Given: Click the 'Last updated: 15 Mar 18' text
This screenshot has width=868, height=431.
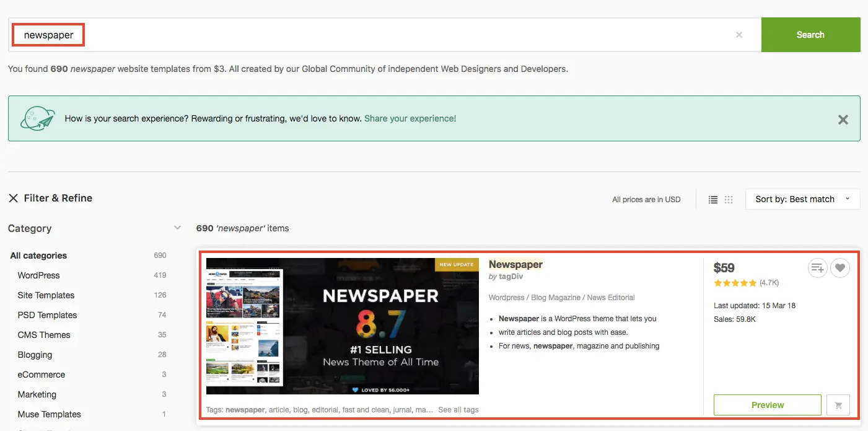Looking at the screenshot, I should coord(755,306).
